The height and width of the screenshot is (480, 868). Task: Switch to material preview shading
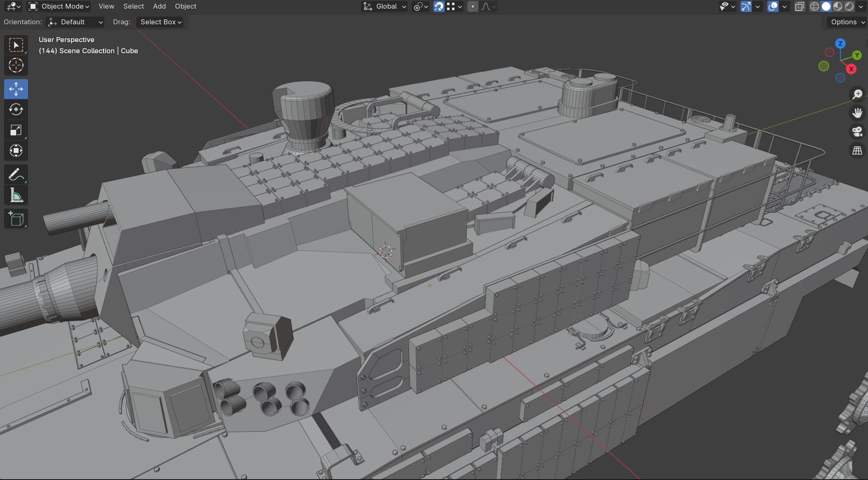point(837,6)
